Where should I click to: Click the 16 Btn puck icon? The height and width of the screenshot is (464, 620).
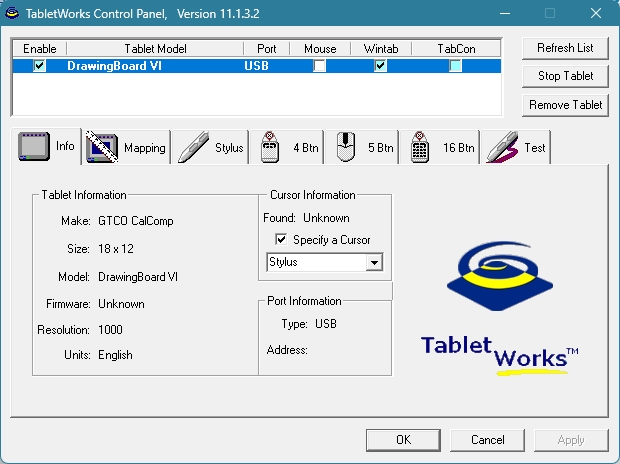pos(421,148)
